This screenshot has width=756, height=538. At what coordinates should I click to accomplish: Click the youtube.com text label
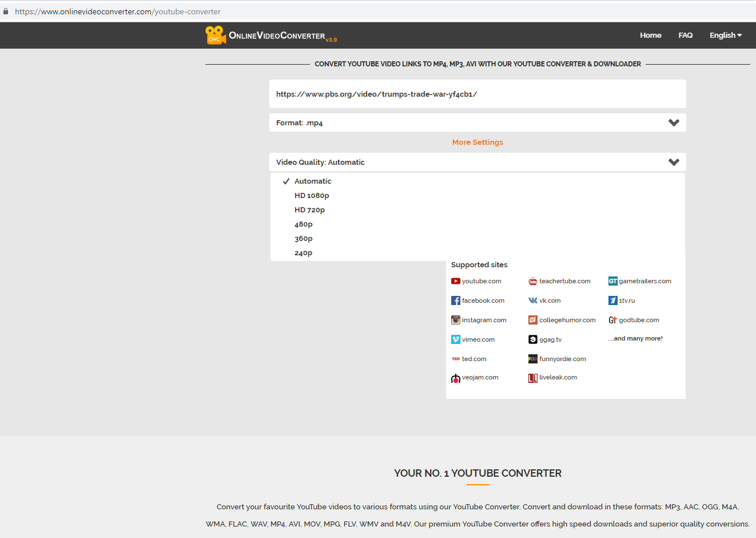click(x=482, y=281)
